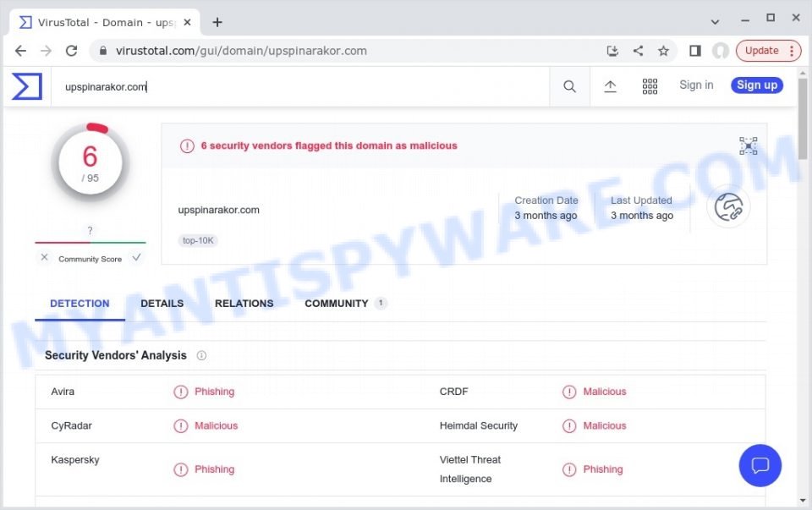Click the Community Score red-green bar

(x=91, y=243)
